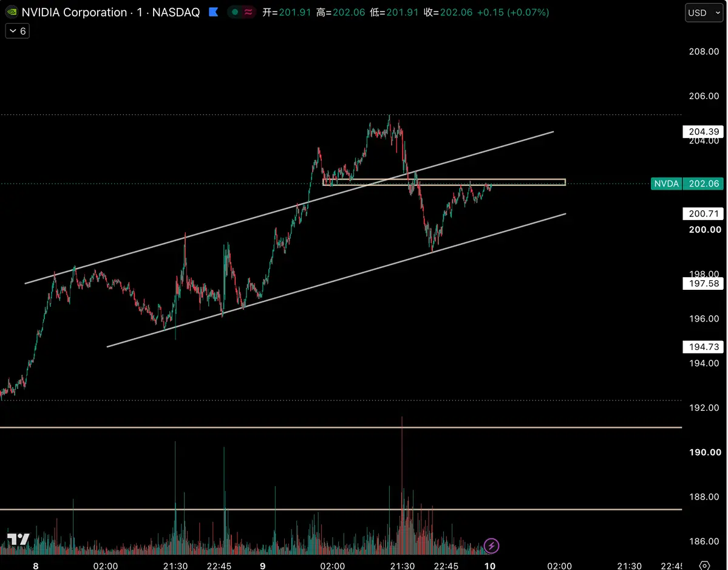Viewport: 728px width, 570px height.
Task: Select the horizontal line near 191.00
Action: coord(341,427)
